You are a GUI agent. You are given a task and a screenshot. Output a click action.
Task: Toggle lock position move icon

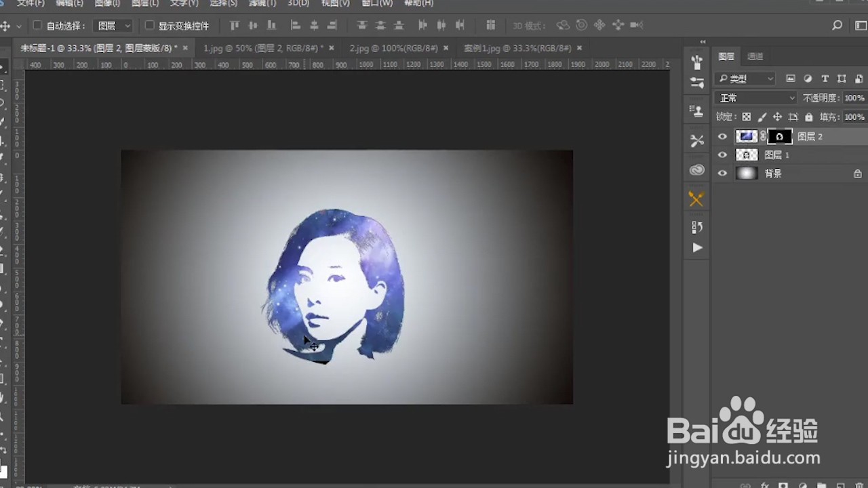point(777,117)
